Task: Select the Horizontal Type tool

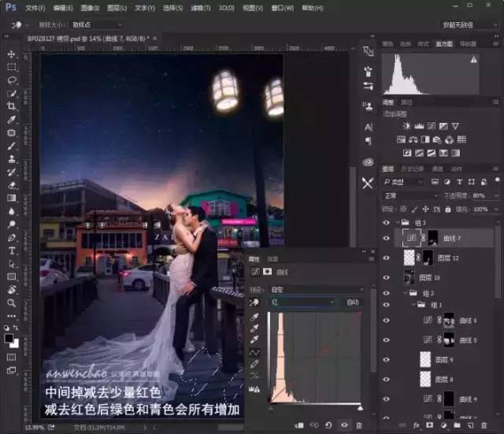Action: pos(12,250)
